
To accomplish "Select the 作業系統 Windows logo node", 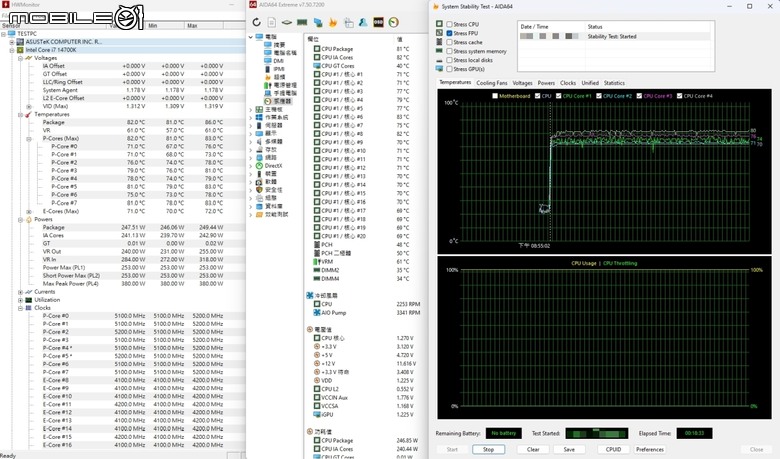I will pos(272,117).
